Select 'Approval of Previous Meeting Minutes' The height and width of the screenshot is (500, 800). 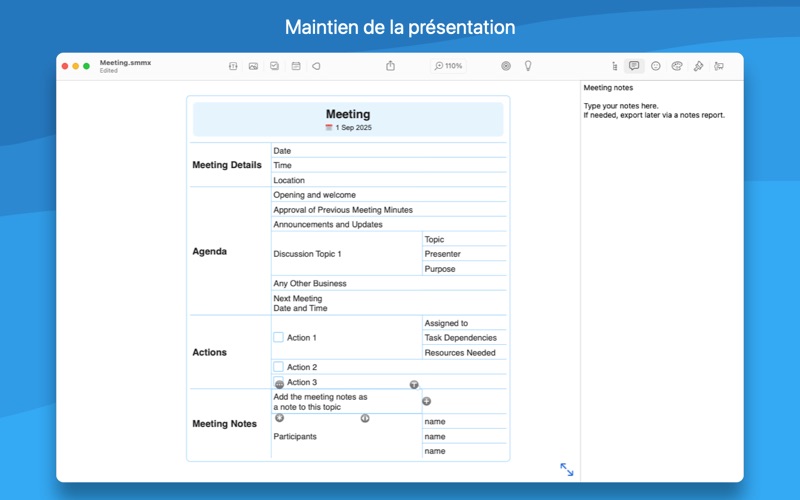tap(389, 210)
